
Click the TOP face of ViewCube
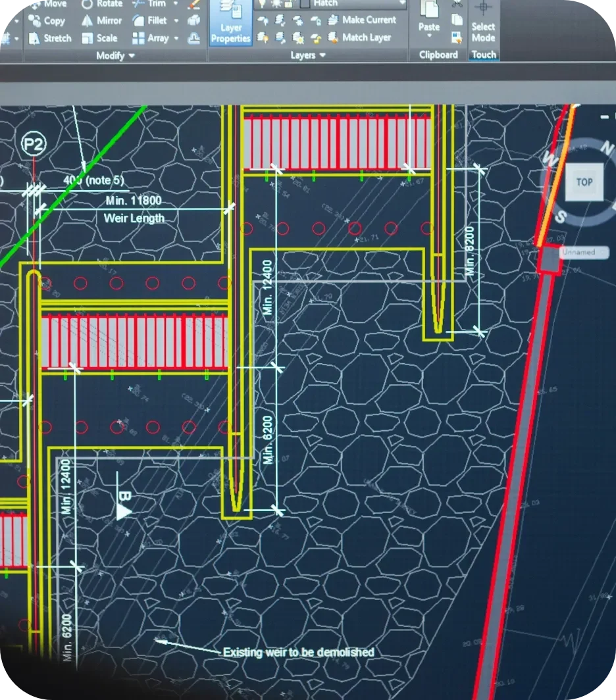coord(584,182)
